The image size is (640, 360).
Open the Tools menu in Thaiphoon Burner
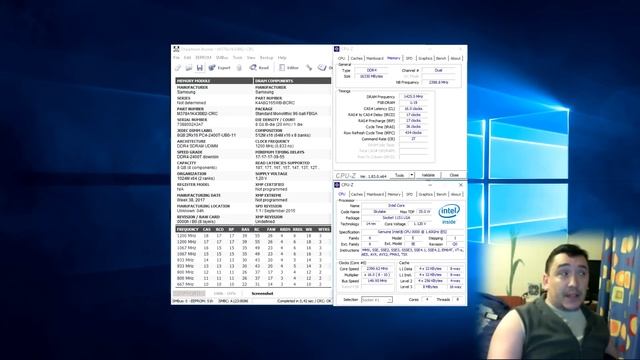(x=238, y=58)
